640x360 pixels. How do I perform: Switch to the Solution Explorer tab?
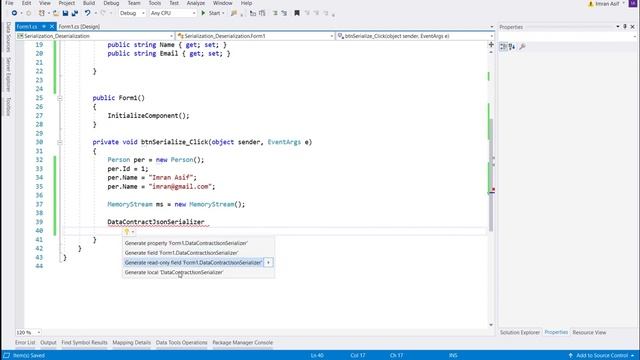pos(520,333)
